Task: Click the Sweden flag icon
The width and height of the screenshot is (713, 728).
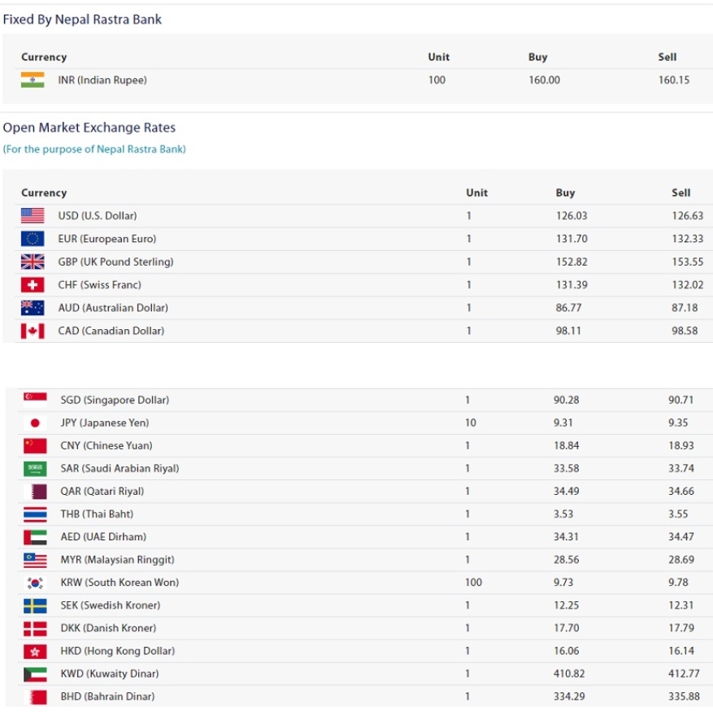Action: (35, 605)
